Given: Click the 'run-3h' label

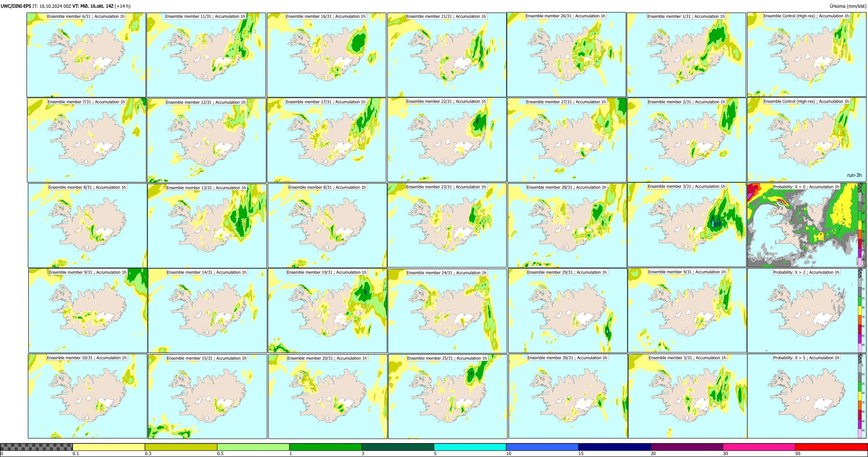Looking at the screenshot, I should click(x=854, y=175).
